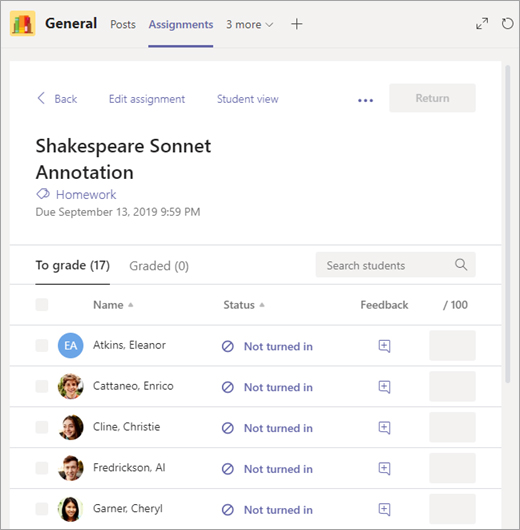Click the vertical scrollbar on right
The image size is (520, 530).
click(x=507, y=224)
